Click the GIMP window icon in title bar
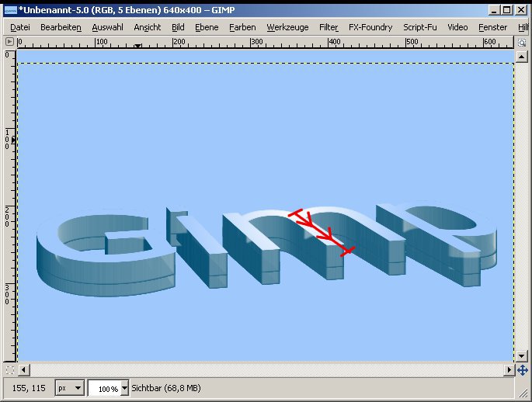Screen dimensions: 532x402 (10, 10)
